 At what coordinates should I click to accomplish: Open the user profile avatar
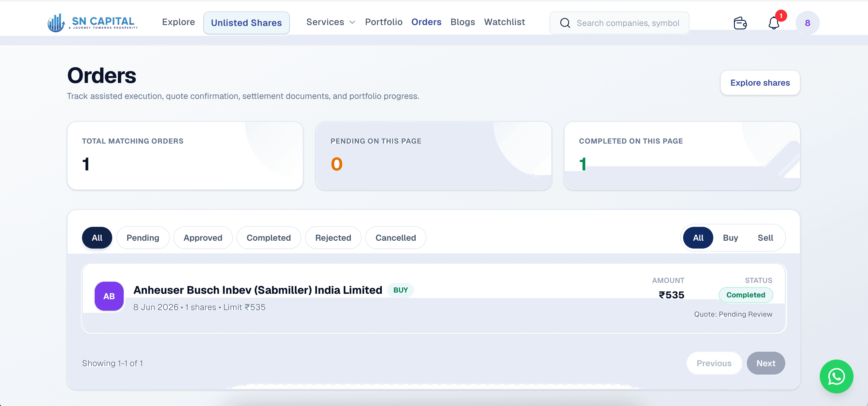point(807,23)
